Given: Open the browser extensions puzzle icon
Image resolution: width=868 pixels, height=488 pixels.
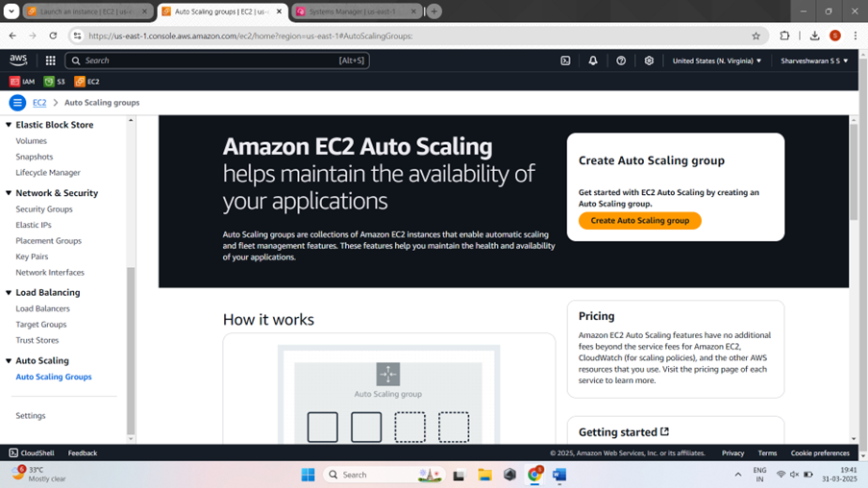Looking at the screenshot, I should 784,36.
